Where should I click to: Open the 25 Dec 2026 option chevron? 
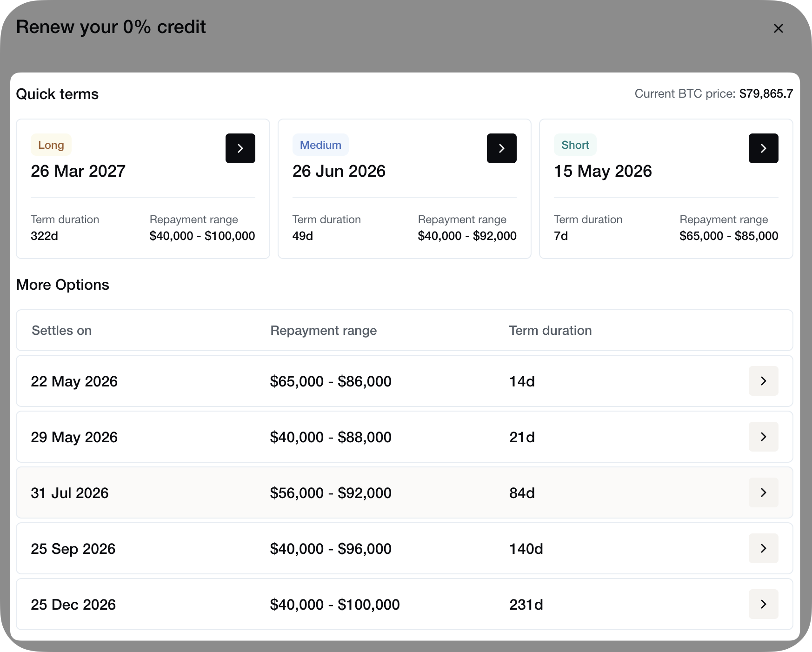point(764,604)
